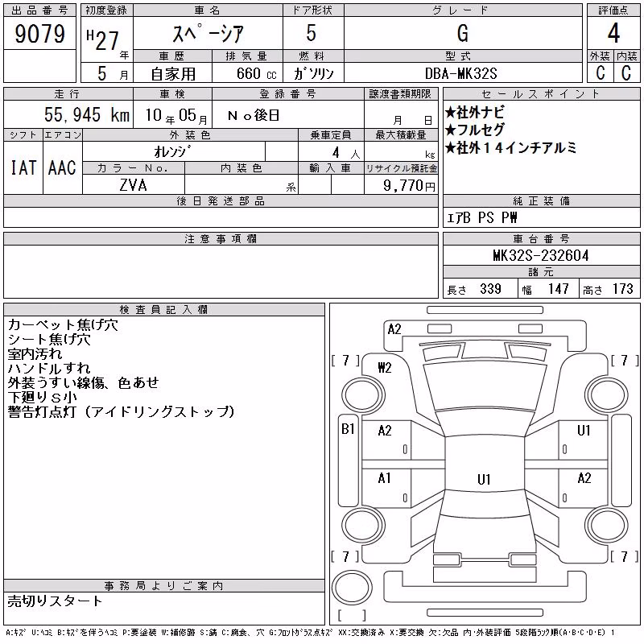This screenshot has height=644, width=644.
Task: Click the inspector note カーペット焦げ穴
Action: tap(63, 325)
